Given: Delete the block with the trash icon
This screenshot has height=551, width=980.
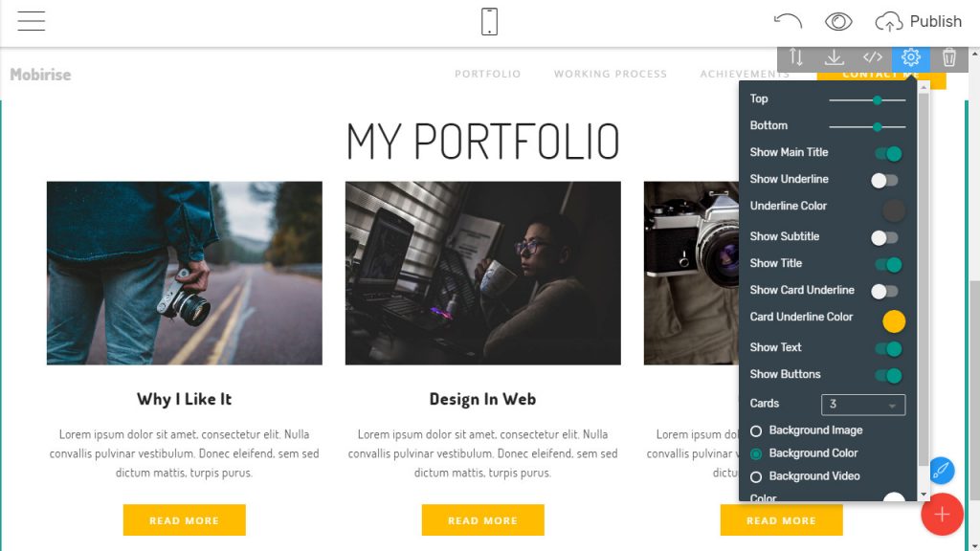Looking at the screenshot, I should (x=948, y=57).
